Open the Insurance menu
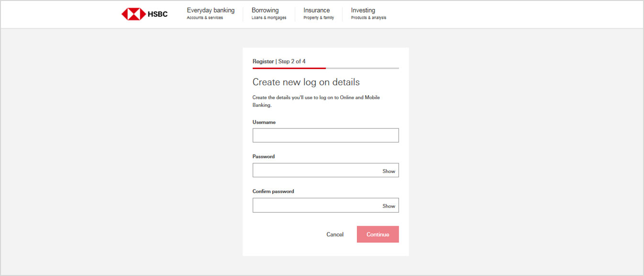 point(317,10)
